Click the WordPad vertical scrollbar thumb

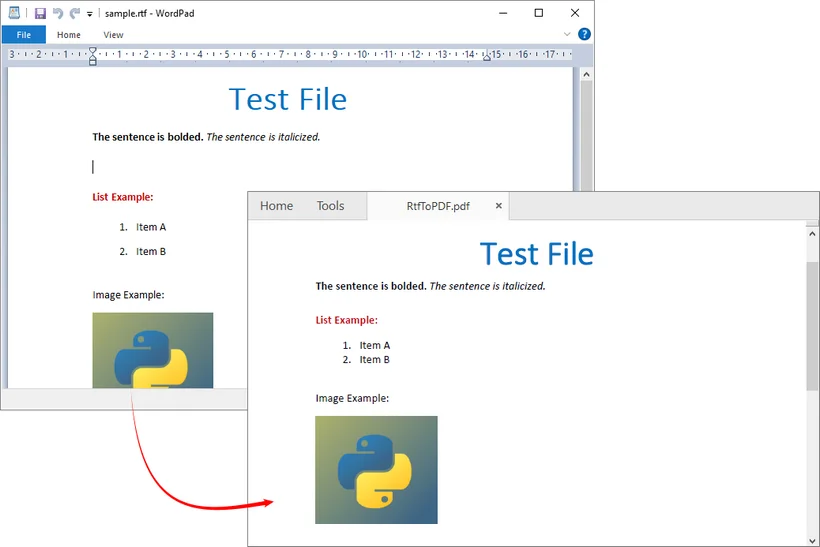pos(586,136)
